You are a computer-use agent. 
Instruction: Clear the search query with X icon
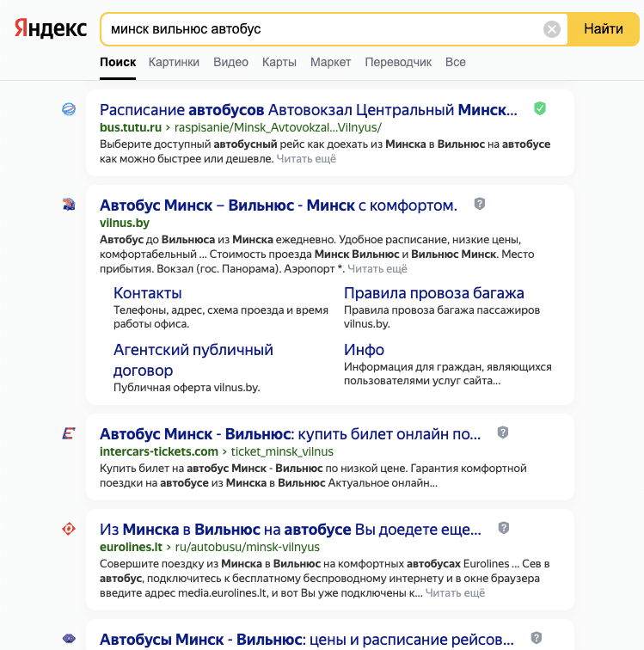[552, 29]
